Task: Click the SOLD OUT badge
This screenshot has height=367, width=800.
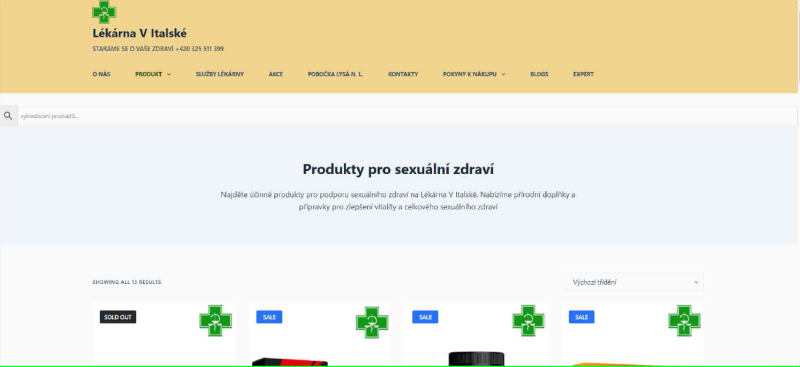Action: (x=118, y=317)
